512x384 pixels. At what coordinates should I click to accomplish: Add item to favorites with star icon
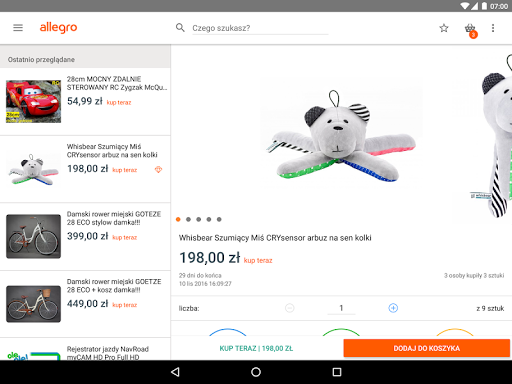(x=444, y=28)
